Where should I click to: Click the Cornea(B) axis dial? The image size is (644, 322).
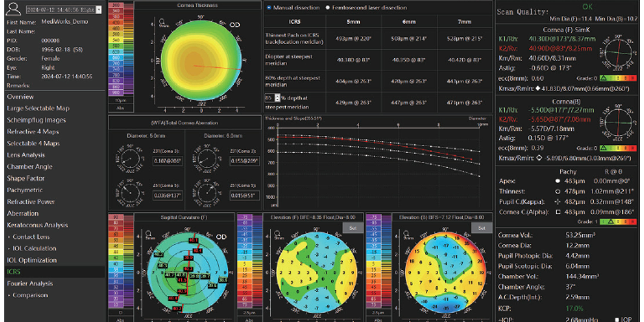[x=618, y=122]
